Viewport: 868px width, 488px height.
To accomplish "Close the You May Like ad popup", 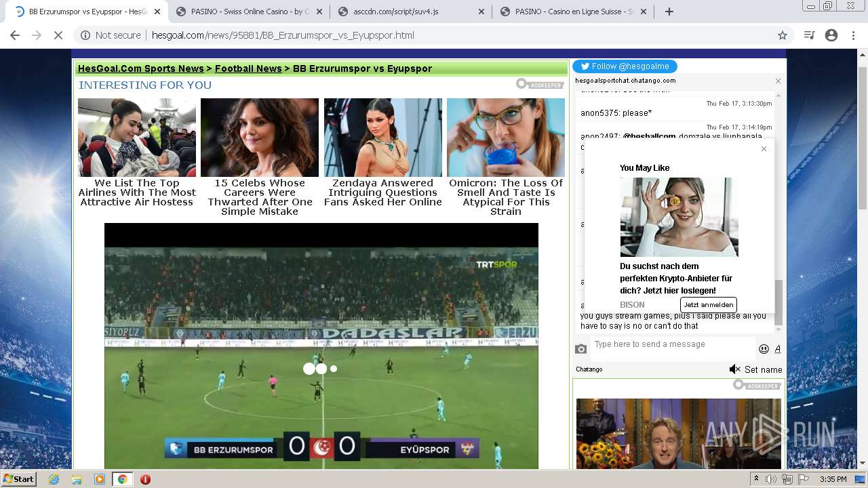I will tap(764, 148).
